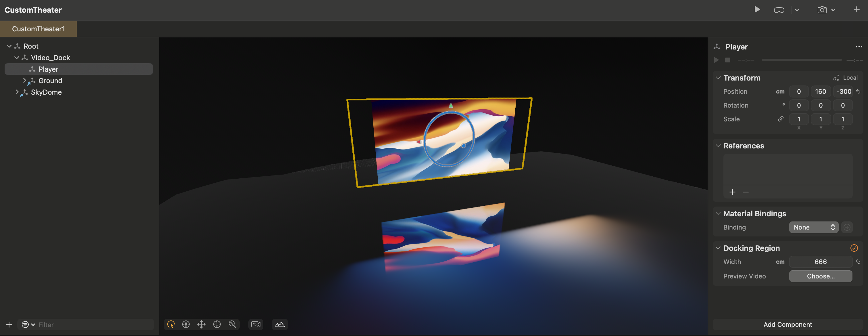Collapse the Video_Dock hierarchy node
868x336 pixels.
(x=16, y=58)
